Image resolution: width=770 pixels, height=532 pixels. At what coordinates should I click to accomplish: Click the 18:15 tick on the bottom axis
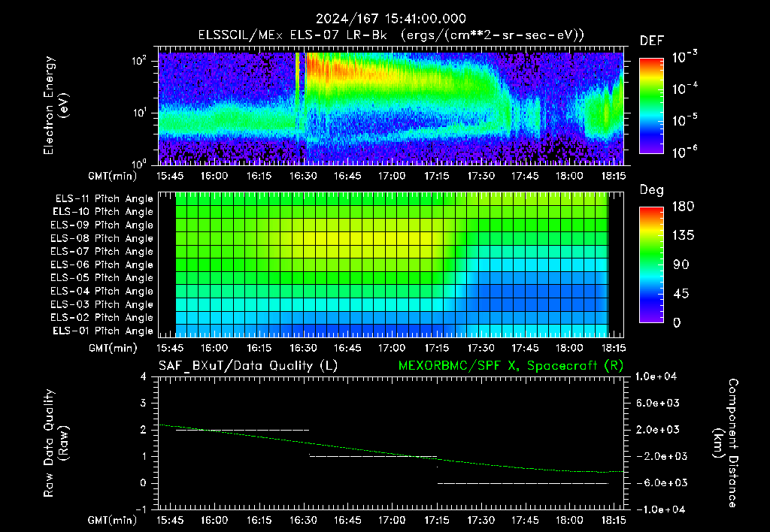[614, 519]
